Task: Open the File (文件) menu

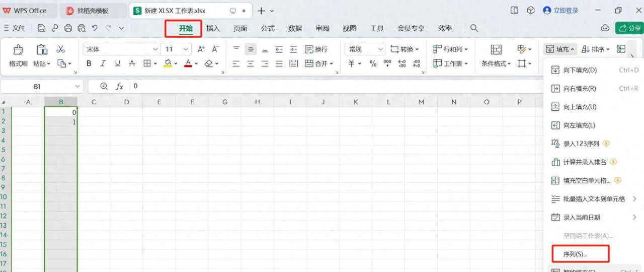Action: pos(15,29)
